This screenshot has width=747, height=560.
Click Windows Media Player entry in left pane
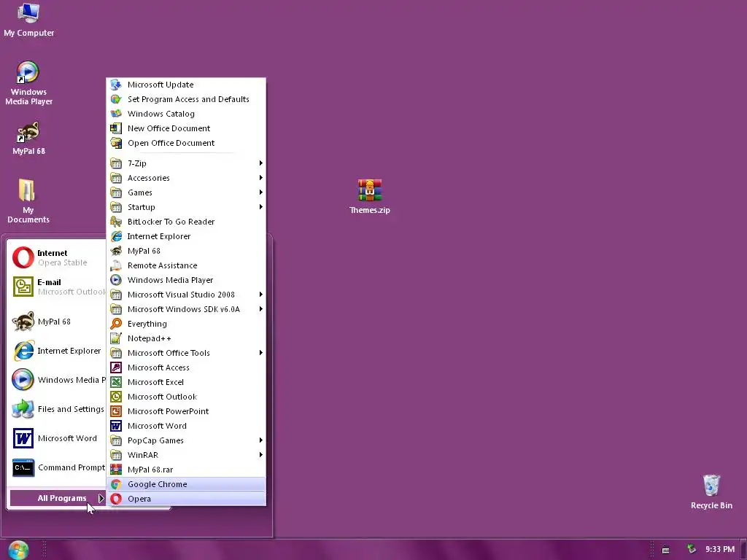pos(58,380)
